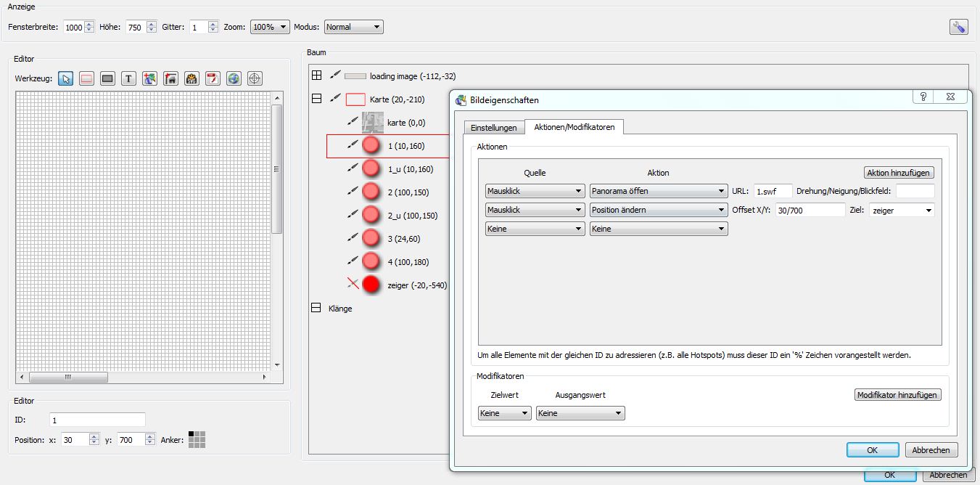Select the Aktionen/Modifikatoren tab
Viewport: 980px width, 485px height.
(574, 127)
